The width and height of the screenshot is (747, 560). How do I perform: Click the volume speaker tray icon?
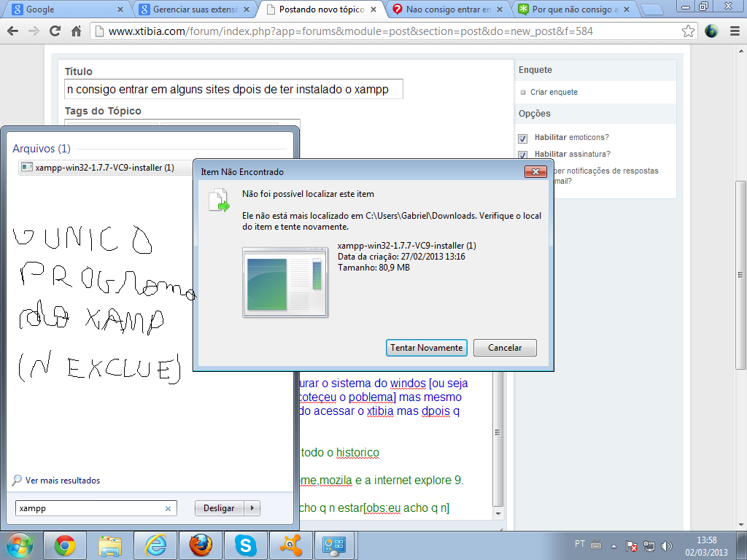(x=667, y=545)
